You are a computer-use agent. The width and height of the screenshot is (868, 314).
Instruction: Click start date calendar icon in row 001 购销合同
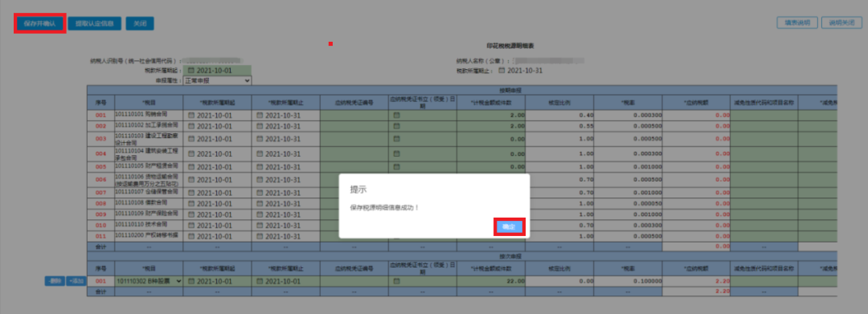click(191, 116)
